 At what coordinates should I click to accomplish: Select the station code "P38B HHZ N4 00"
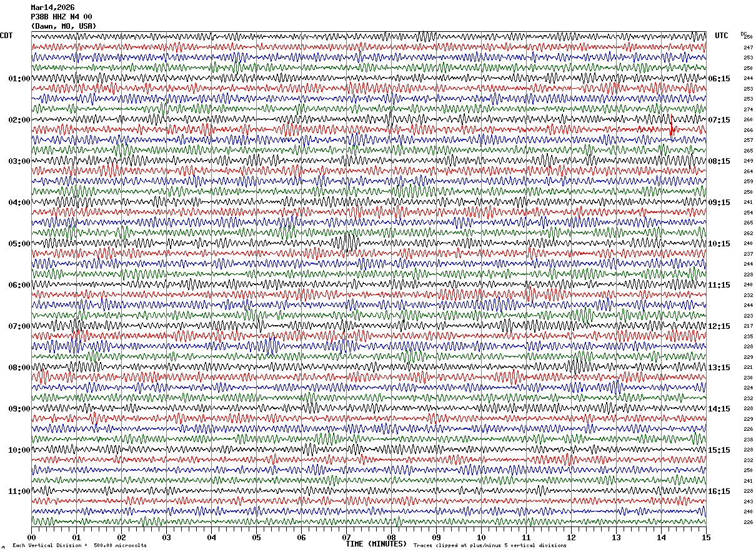61,17
